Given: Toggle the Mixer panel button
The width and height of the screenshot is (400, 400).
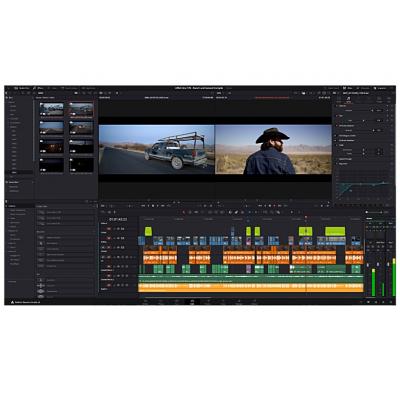Looking at the screenshot, I should click(x=348, y=88).
